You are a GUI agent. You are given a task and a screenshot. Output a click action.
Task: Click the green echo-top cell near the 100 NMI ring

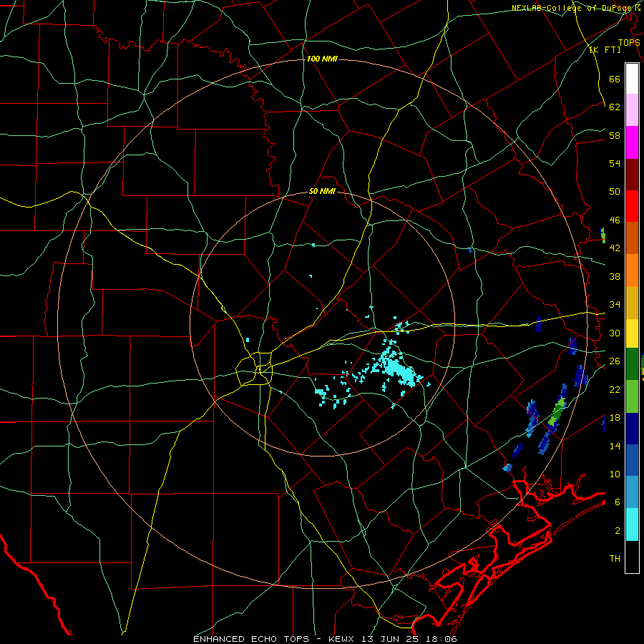557,412
